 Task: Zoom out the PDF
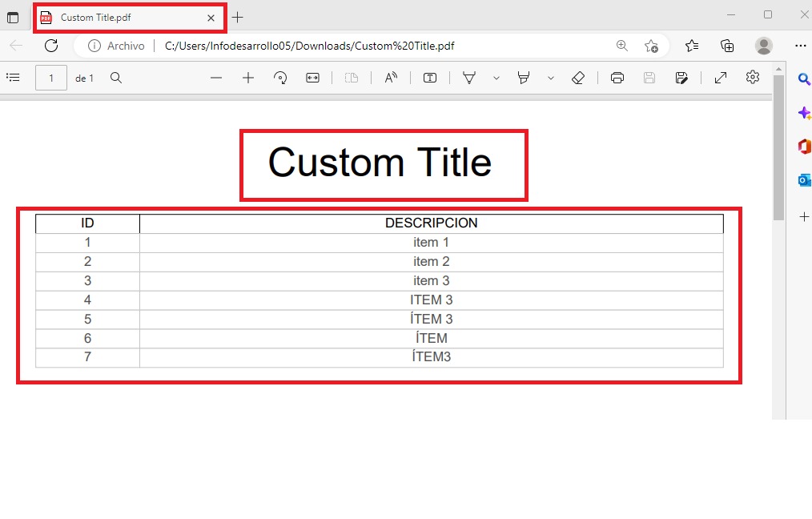[216, 78]
